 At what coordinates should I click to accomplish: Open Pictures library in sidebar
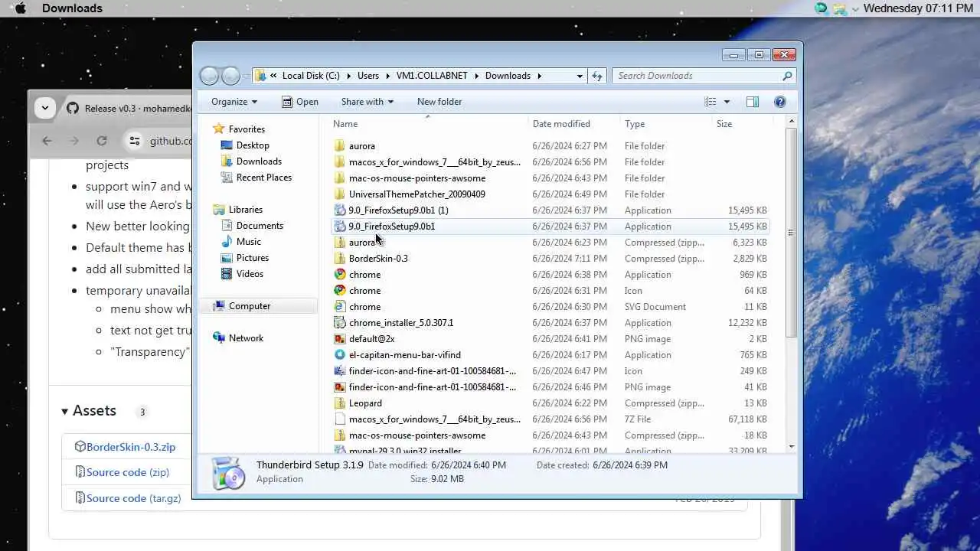tap(252, 258)
